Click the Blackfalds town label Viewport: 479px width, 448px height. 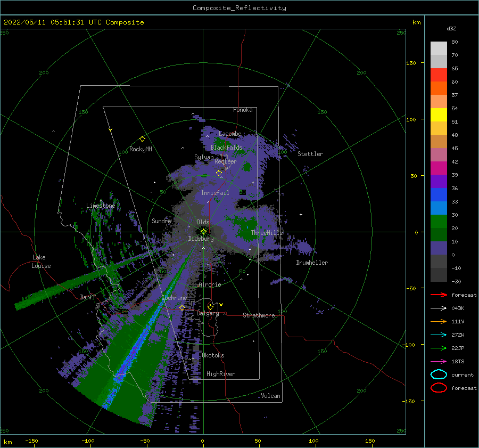(x=226, y=148)
